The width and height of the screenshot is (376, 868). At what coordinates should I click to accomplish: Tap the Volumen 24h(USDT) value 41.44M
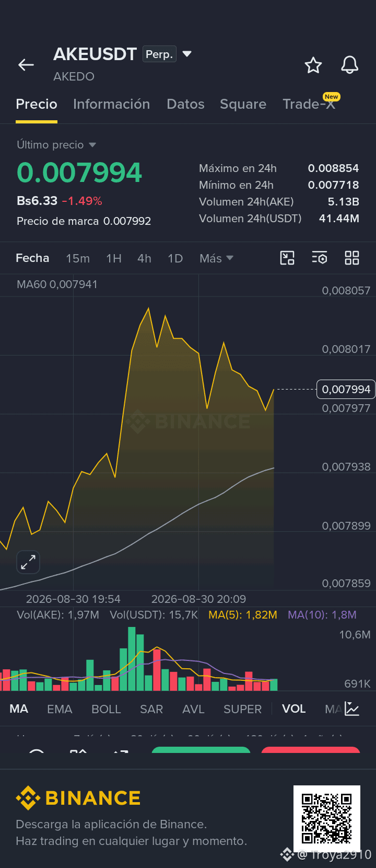pos(339,219)
